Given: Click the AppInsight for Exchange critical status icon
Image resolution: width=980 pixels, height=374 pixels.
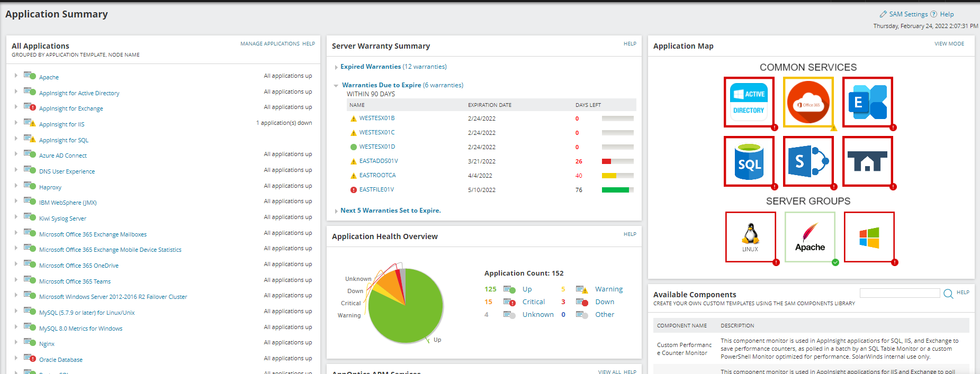Looking at the screenshot, I should [30, 107].
